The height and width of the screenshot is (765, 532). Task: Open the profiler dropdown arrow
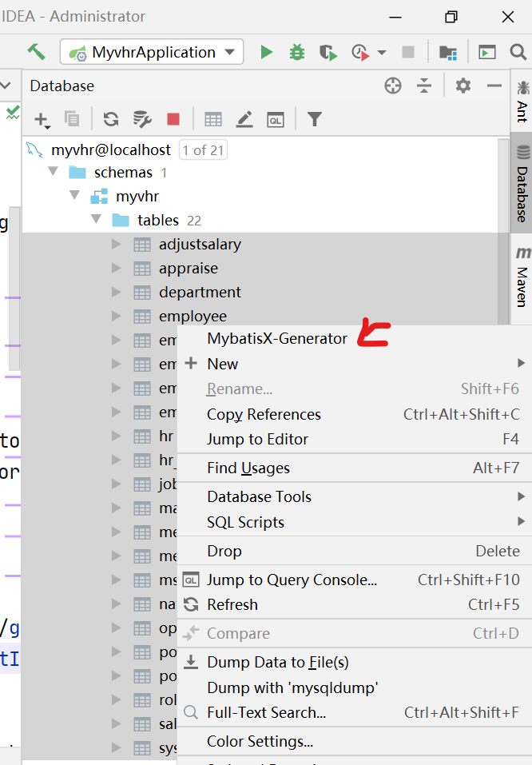coord(382,52)
